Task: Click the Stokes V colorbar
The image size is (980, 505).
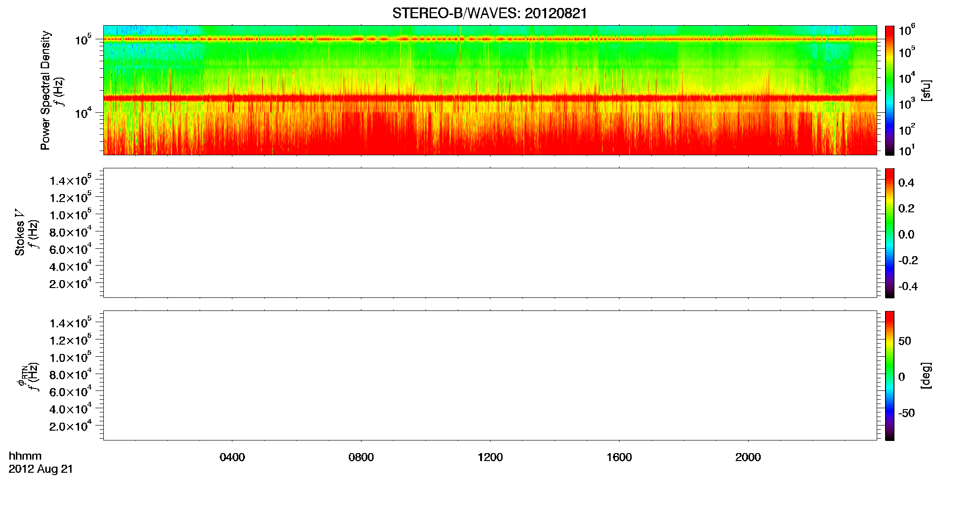Action: pyautogui.click(x=890, y=233)
